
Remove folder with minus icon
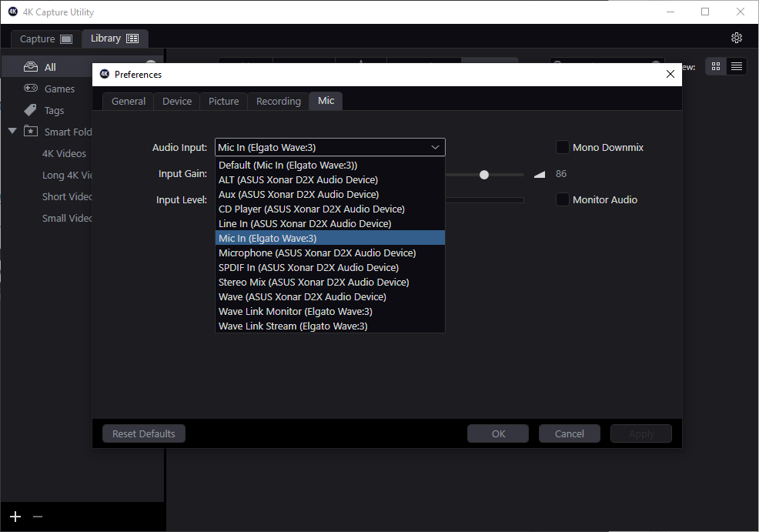38,517
